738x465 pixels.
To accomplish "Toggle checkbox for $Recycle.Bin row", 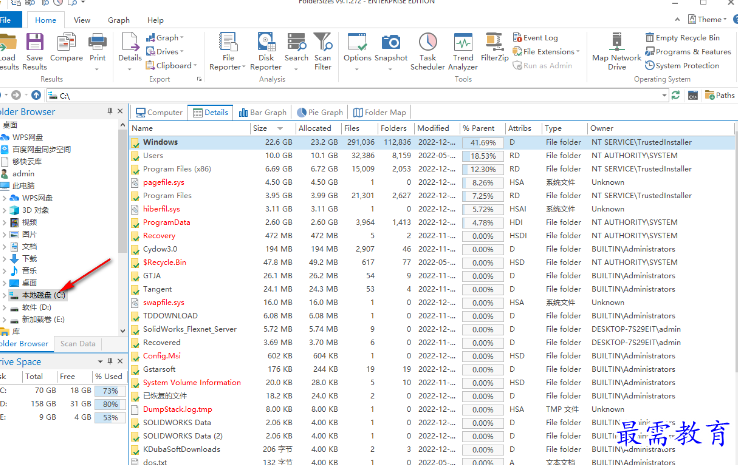I will [136, 263].
